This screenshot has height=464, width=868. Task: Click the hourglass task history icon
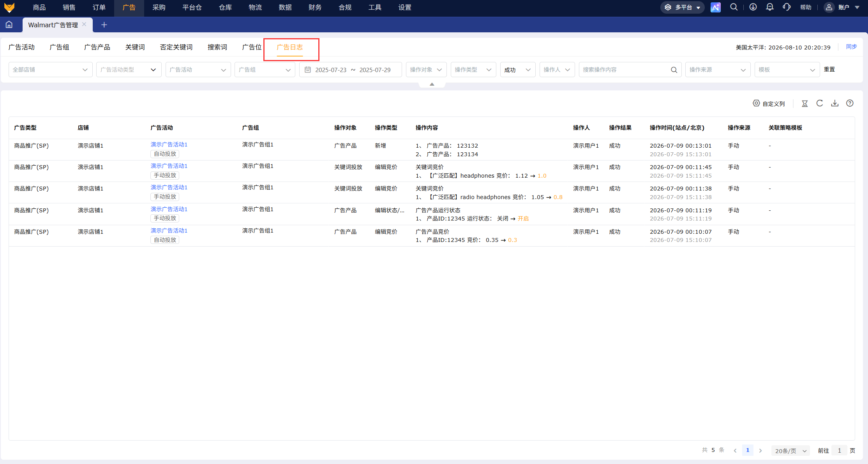[x=805, y=104]
